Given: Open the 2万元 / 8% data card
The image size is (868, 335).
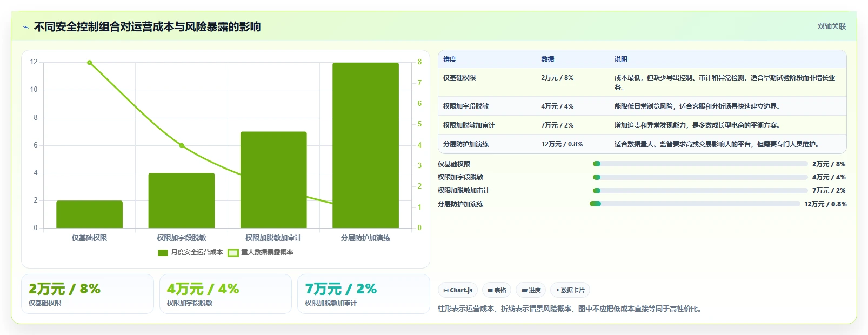Looking at the screenshot, I should [88, 294].
